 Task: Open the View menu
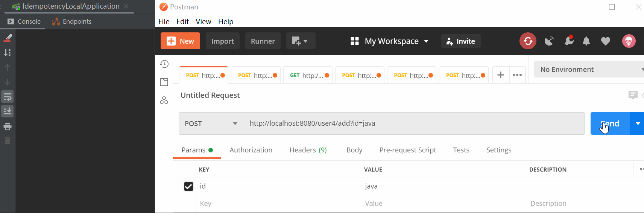pyautogui.click(x=203, y=21)
